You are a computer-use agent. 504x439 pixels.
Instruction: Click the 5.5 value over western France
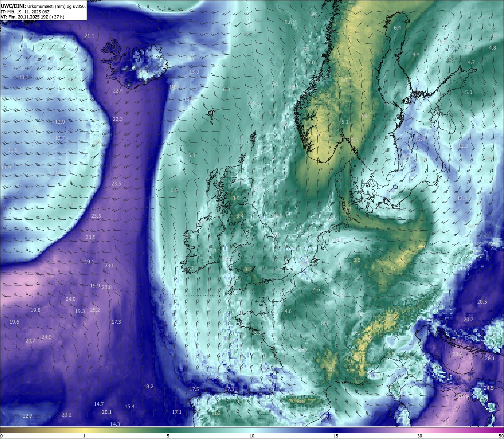pos(257,333)
